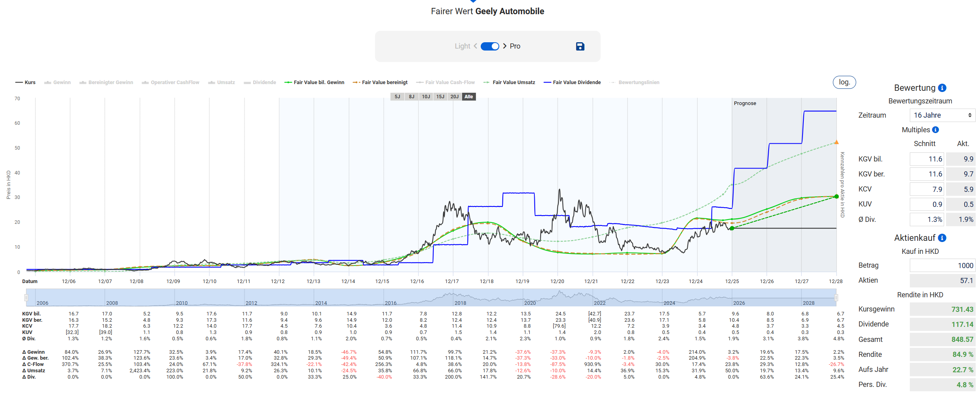Image resolution: width=980 pixels, height=394 pixels.
Task: Show the Gewinn series in legend
Action: pos(58,83)
